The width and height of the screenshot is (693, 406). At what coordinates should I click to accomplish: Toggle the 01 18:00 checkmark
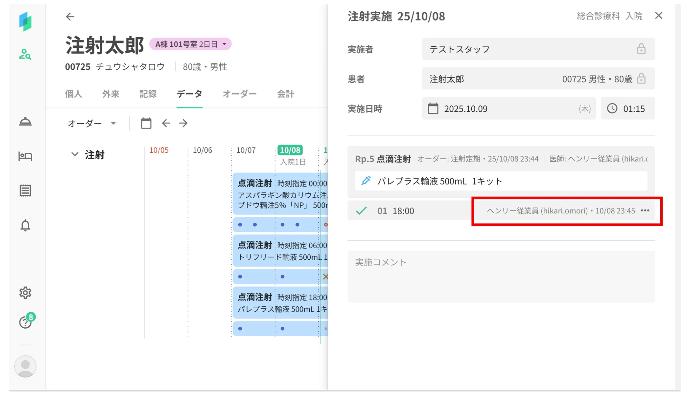click(x=361, y=211)
